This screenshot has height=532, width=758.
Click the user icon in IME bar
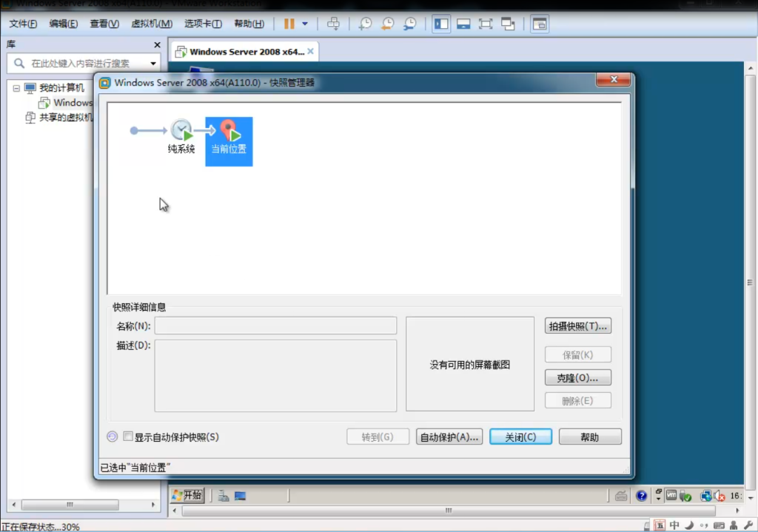[734, 526]
